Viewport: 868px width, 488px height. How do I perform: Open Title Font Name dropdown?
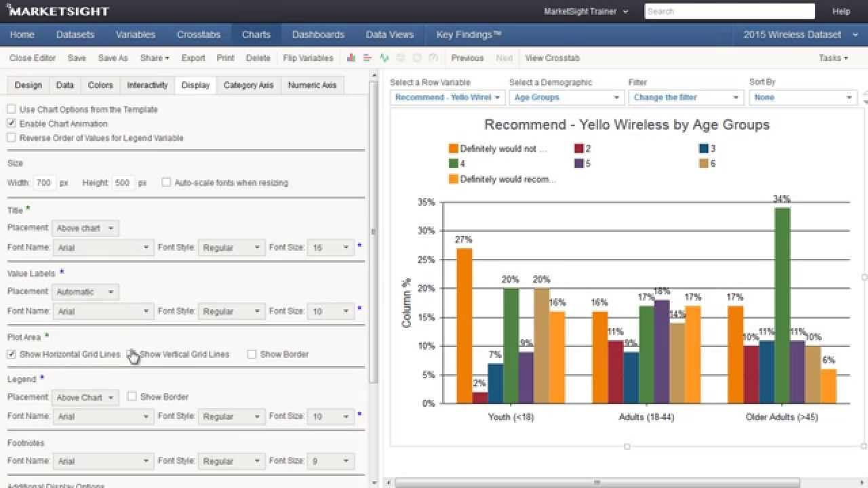click(x=103, y=247)
